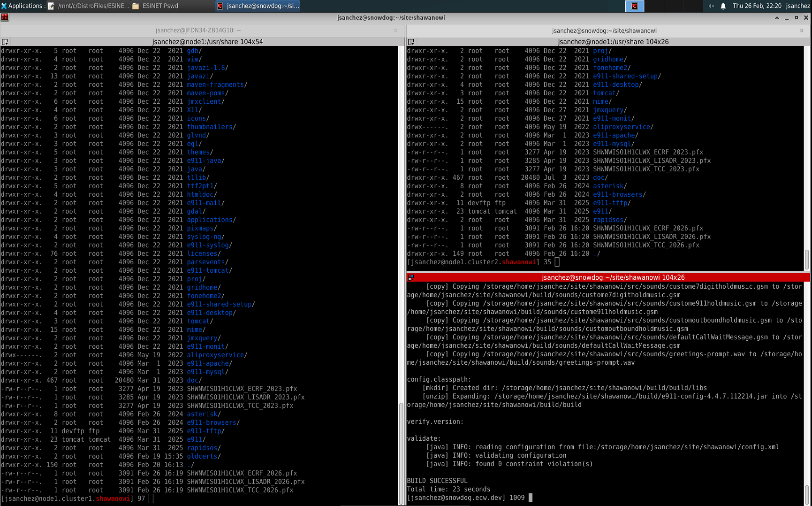Click SHWNWISO1H1CLWX_TCC_2023.pfx in the left pane
Screen dimensions: 812x506
(x=240, y=406)
